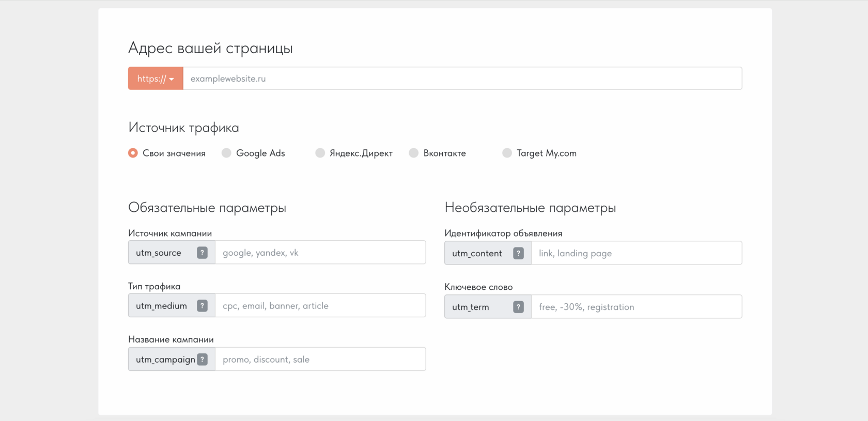
Task: Select the Свои значения radio option
Action: (x=133, y=153)
